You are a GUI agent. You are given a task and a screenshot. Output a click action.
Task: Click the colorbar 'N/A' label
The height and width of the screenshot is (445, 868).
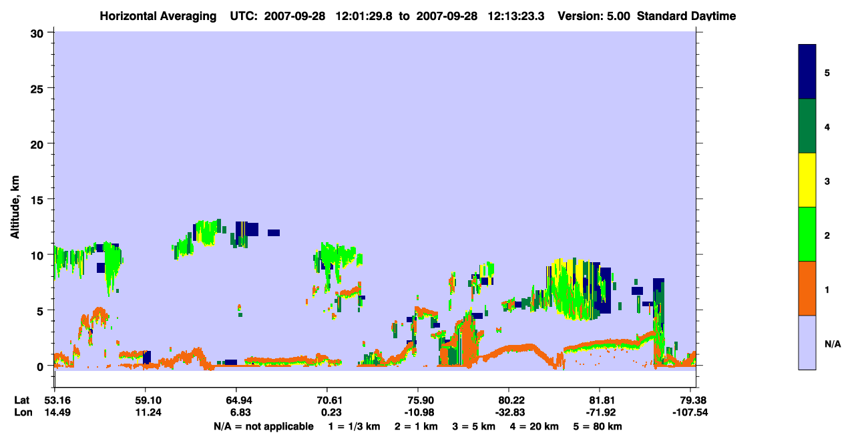pyautogui.click(x=833, y=344)
